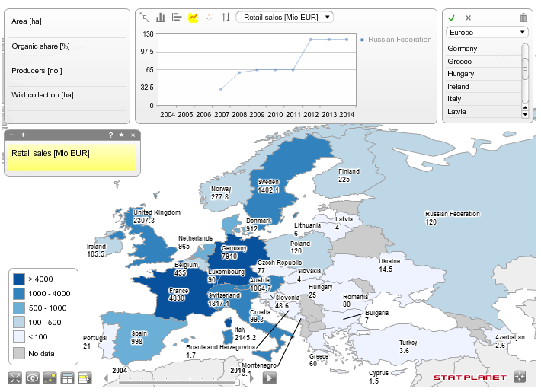Image resolution: width=541 pixels, height=392 pixels.
Task: Click the X to deselect all countries
Action: coord(468,18)
